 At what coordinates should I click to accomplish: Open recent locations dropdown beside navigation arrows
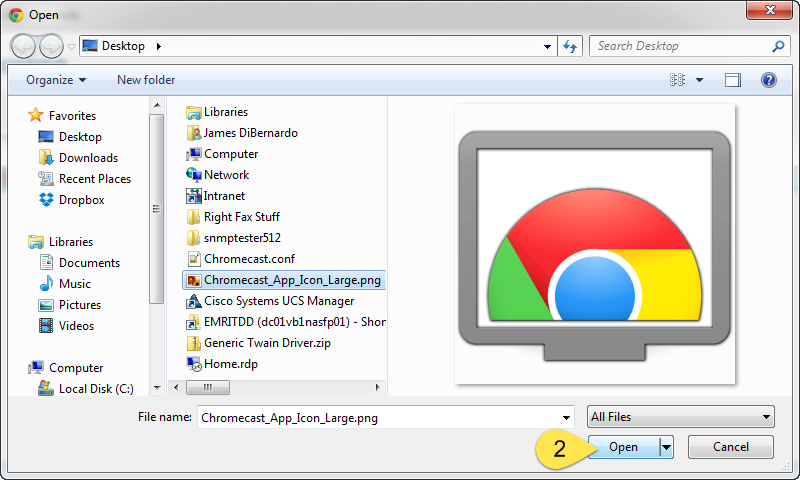tap(71, 47)
